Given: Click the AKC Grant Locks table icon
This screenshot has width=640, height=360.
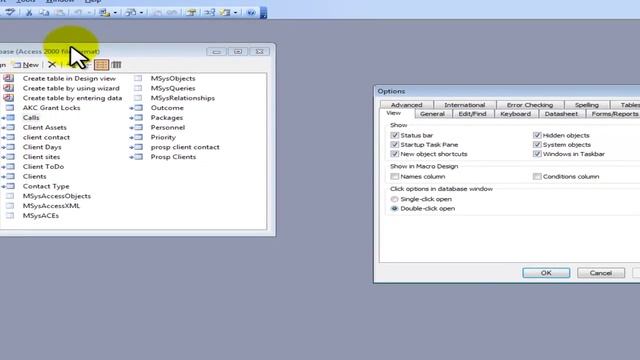Looking at the screenshot, I should pos(10,108).
